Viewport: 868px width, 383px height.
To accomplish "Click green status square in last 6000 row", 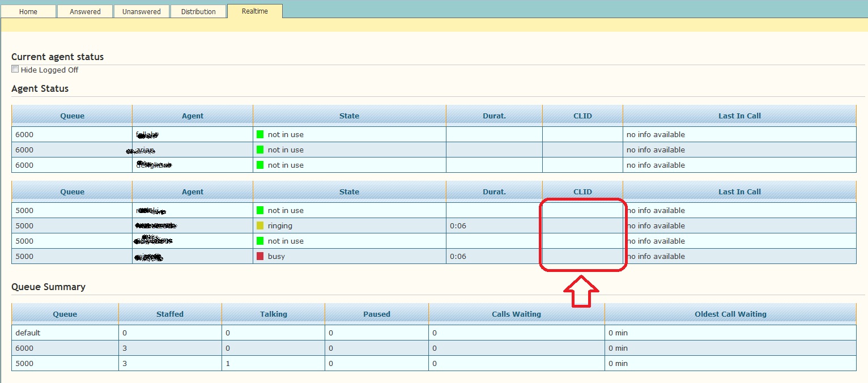I will point(260,165).
